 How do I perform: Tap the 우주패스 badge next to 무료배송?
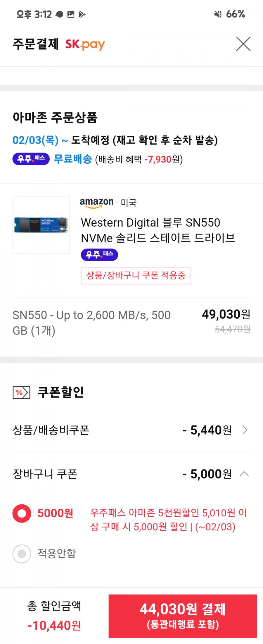tap(31, 159)
